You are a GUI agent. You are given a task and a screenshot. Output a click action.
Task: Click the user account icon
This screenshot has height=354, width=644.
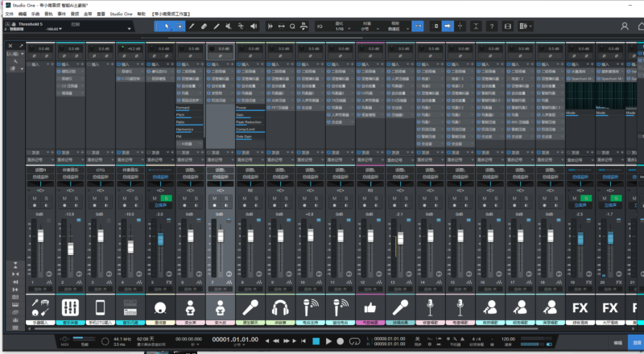click(x=625, y=27)
